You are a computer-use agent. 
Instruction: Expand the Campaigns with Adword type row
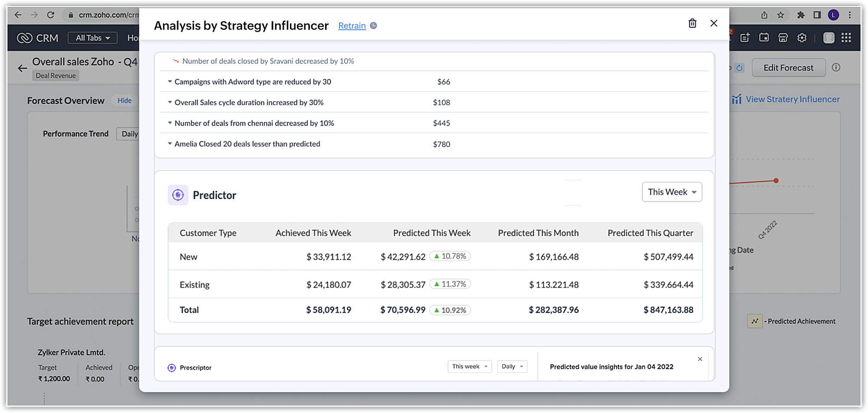point(170,82)
